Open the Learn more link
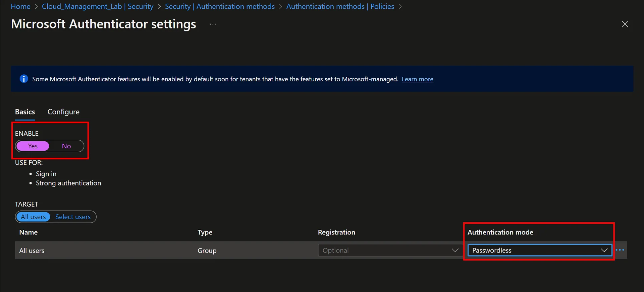The width and height of the screenshot is (644, 292). 418,79
